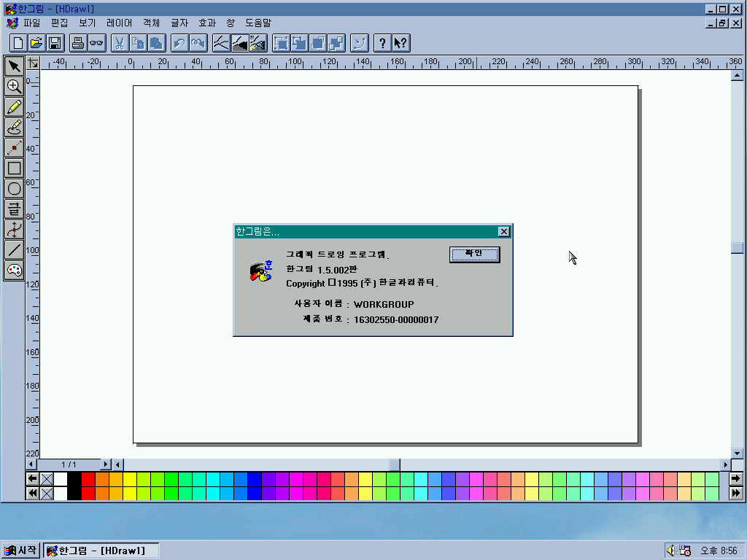Select the arrow pointer tool
Viewport: 747px width, 560px height.
[x=15, y=66]
